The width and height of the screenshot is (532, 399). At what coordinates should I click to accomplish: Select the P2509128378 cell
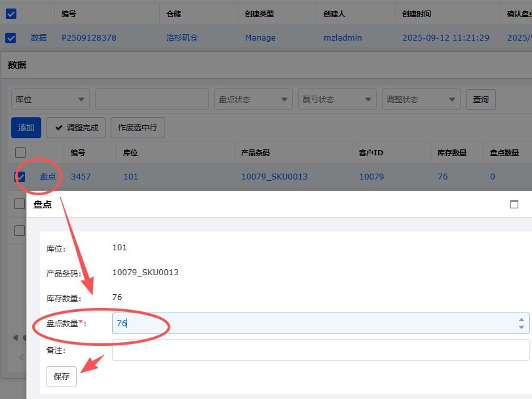pyautogui.click(x=89, y=37)
